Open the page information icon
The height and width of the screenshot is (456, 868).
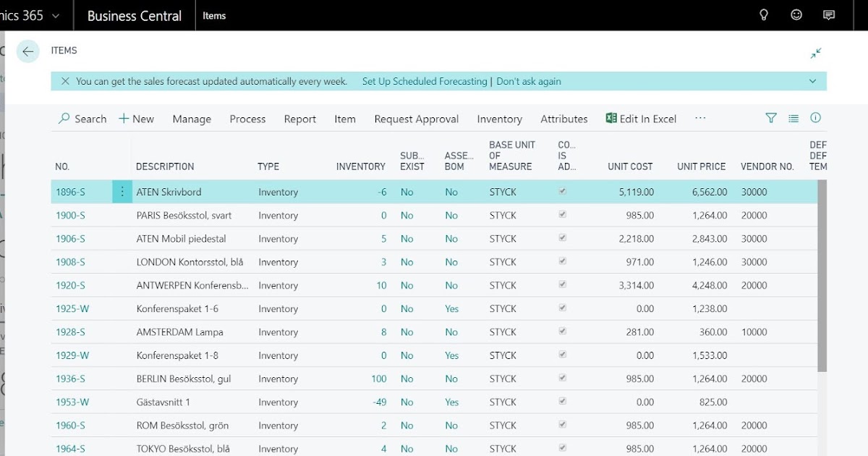pyautogui.click(x=815, y=118)
